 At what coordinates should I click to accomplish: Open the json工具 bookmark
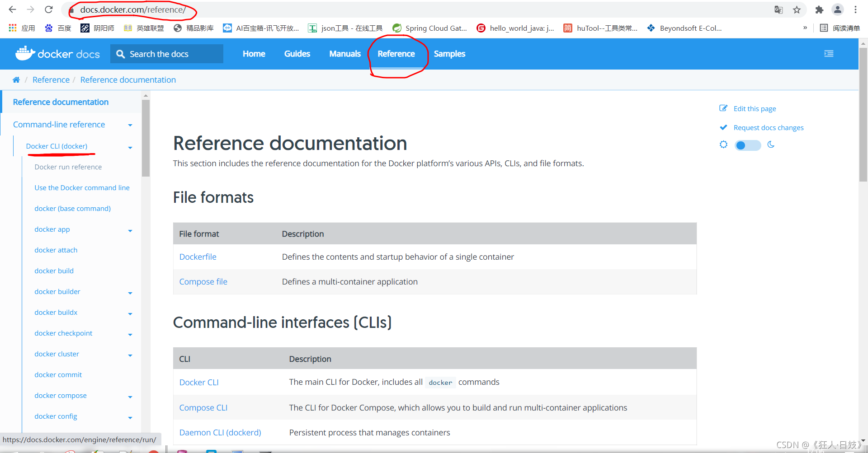(345, 28)
